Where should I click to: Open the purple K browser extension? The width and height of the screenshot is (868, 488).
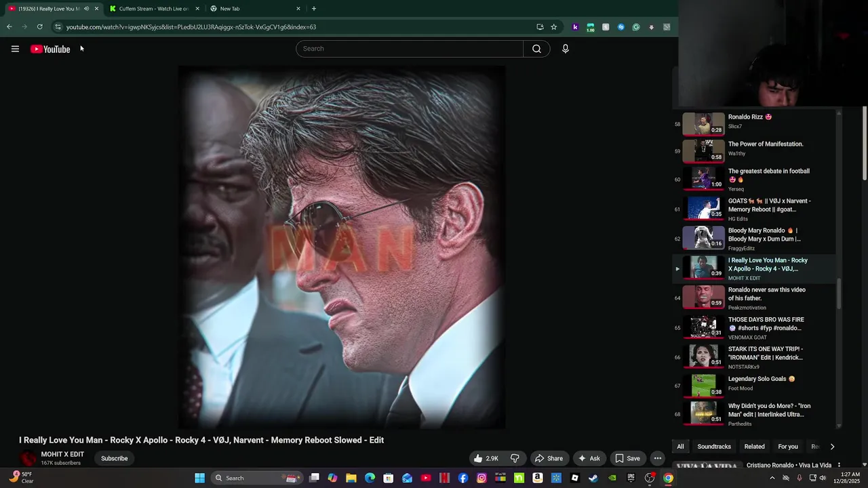[575, 27]
